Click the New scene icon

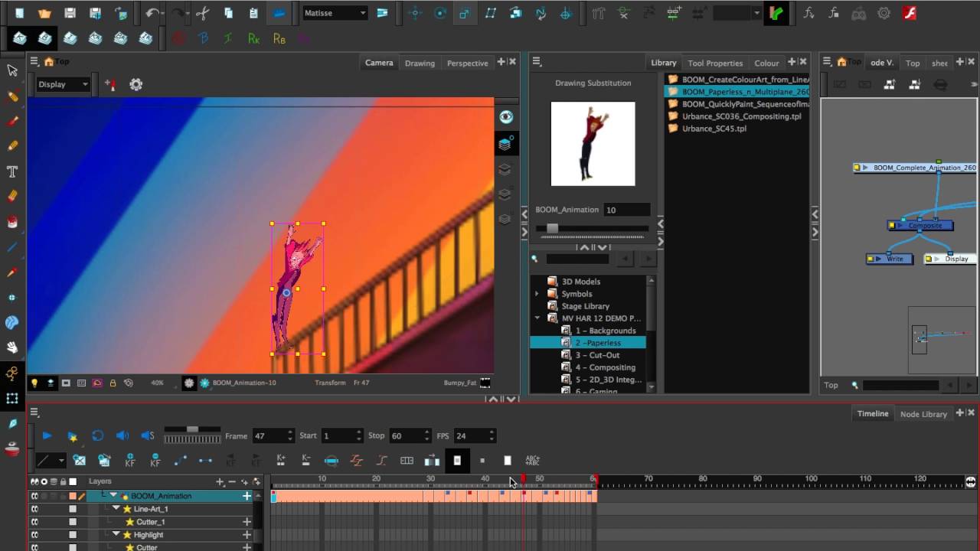(19, 13)
